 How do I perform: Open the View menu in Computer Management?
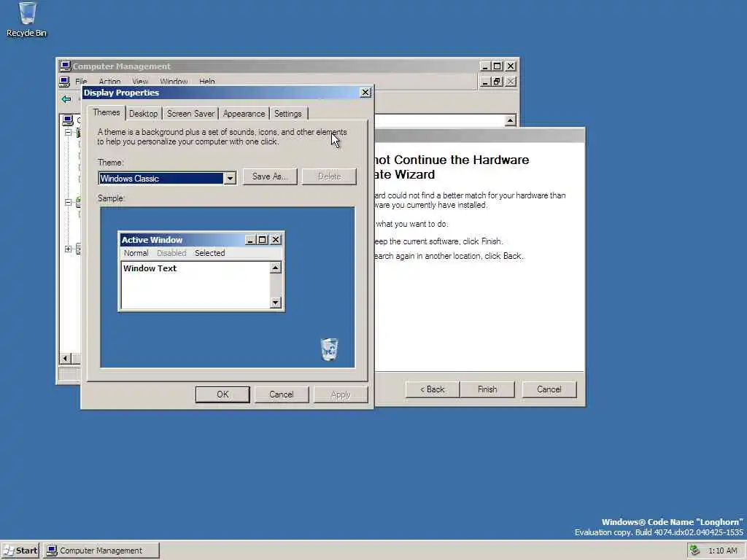[140, 82]
